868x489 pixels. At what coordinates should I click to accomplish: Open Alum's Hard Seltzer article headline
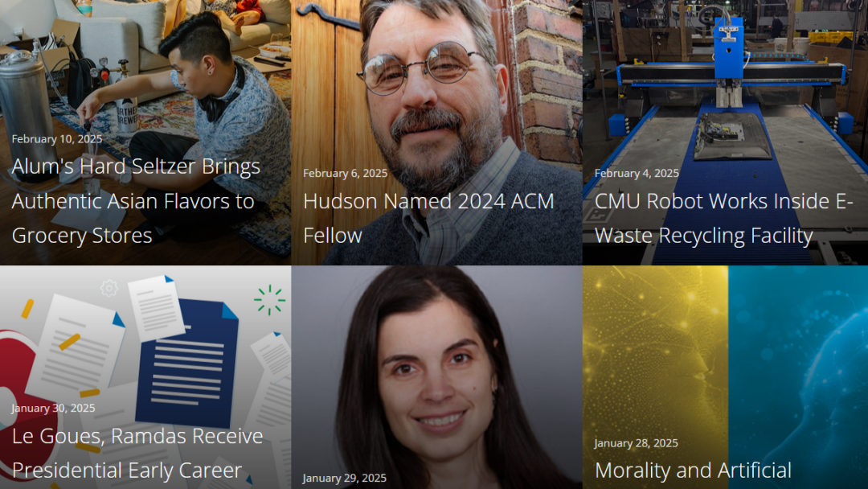[x=136, y=200]
